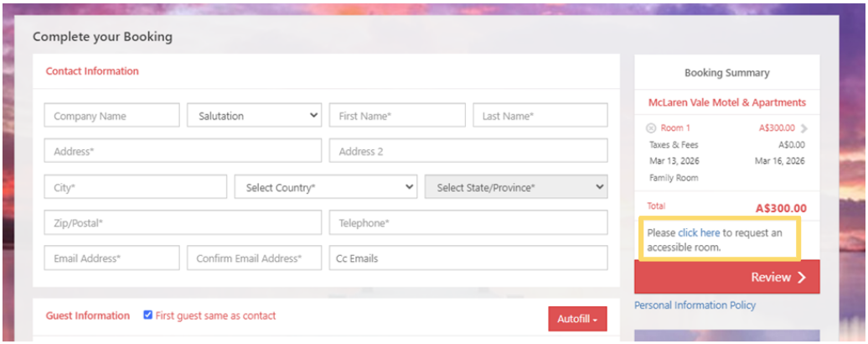Expand Room 1 details with gray arrow
This screenshot has width=868, height=344.
(803, 128)
